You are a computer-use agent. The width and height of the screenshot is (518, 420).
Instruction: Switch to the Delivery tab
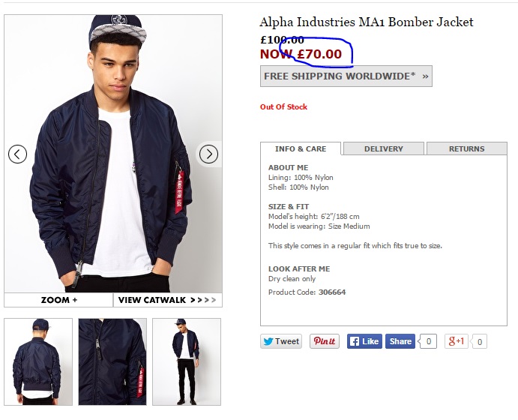[384, 148]
